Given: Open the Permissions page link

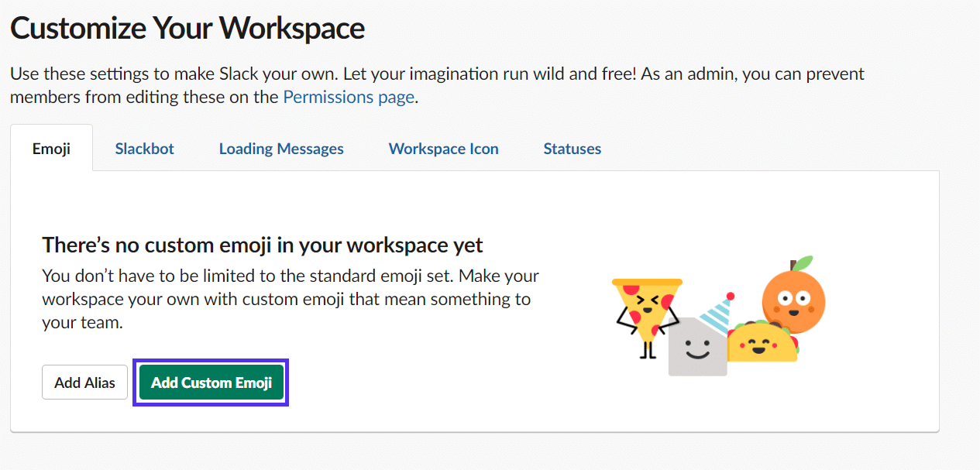Looking at the screenshot, I should [348, 96].
